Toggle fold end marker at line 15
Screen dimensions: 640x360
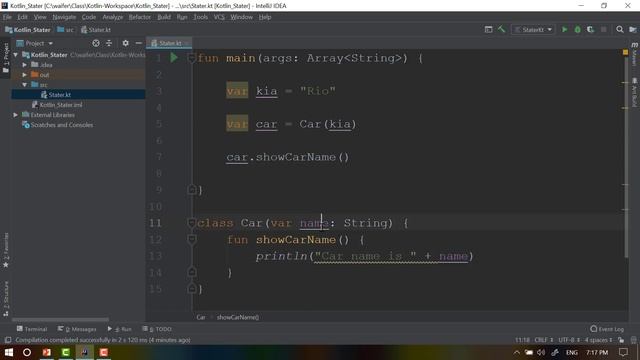coord(191,289)
